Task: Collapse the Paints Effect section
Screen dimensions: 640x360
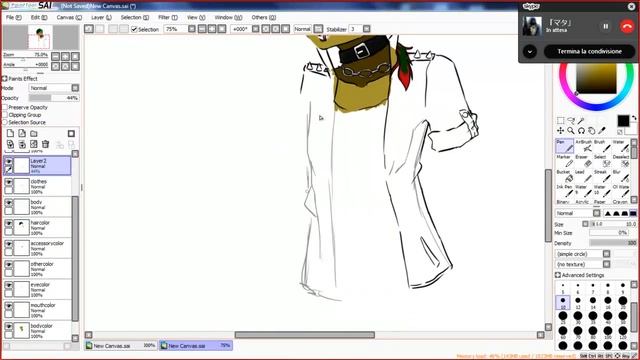Action: [x=4, y=78]
